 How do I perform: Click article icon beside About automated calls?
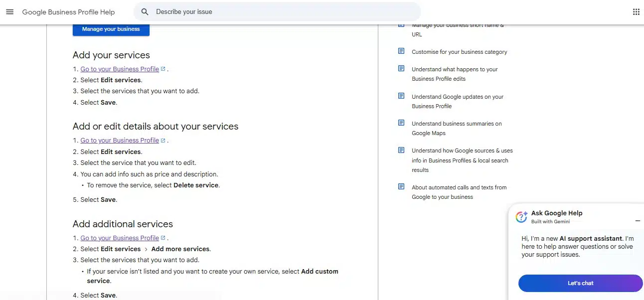401,187
